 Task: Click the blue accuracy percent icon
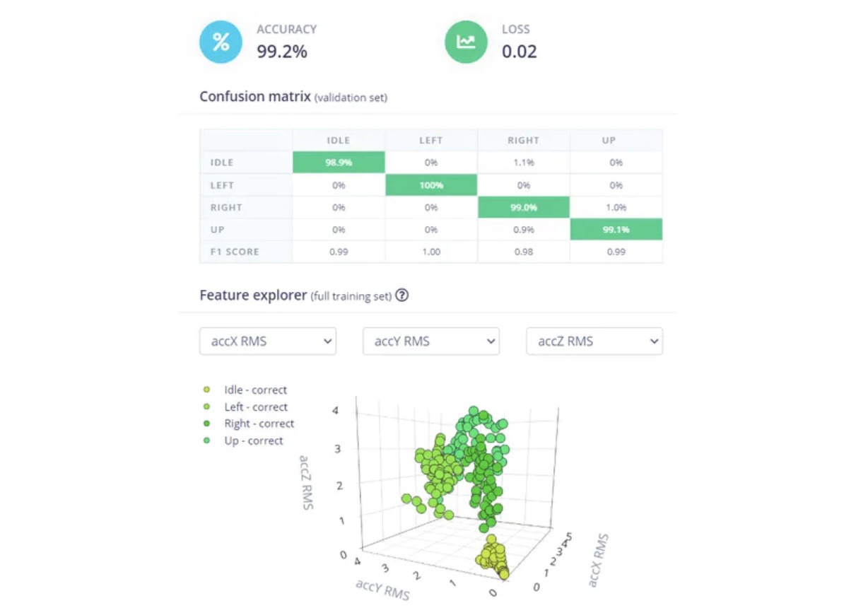point(221,42)
